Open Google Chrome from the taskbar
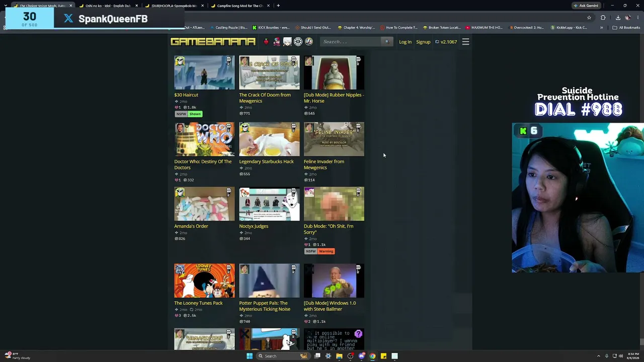Screen dimensions: 644x362 (x=372, y=356)
